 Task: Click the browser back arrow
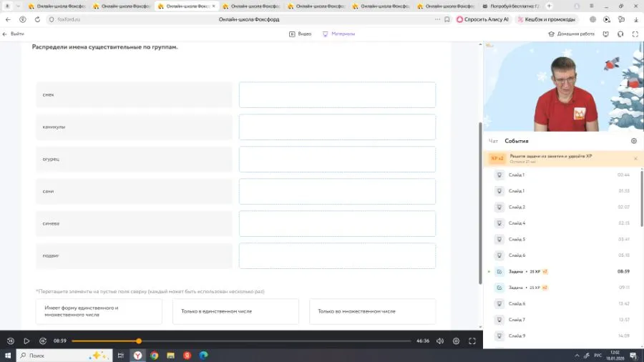click(x=8, y=19)
